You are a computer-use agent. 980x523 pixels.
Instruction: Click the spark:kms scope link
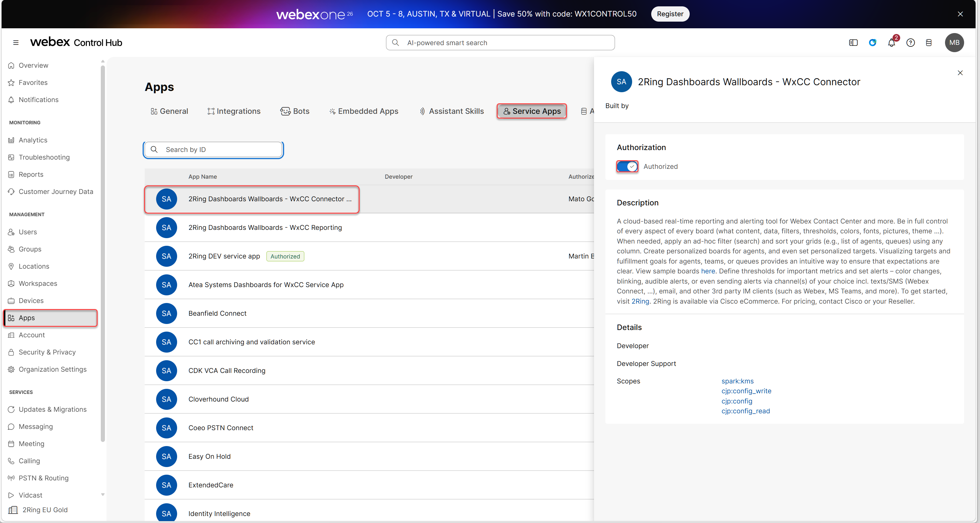737,381
